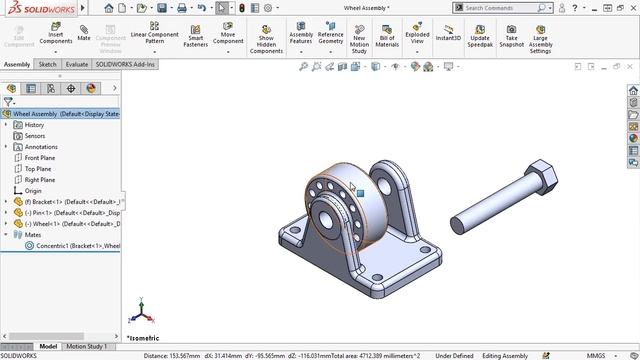This screenshot has height=360, width=640.
Task: Expand the History tree node
Action: click(6, 124)
